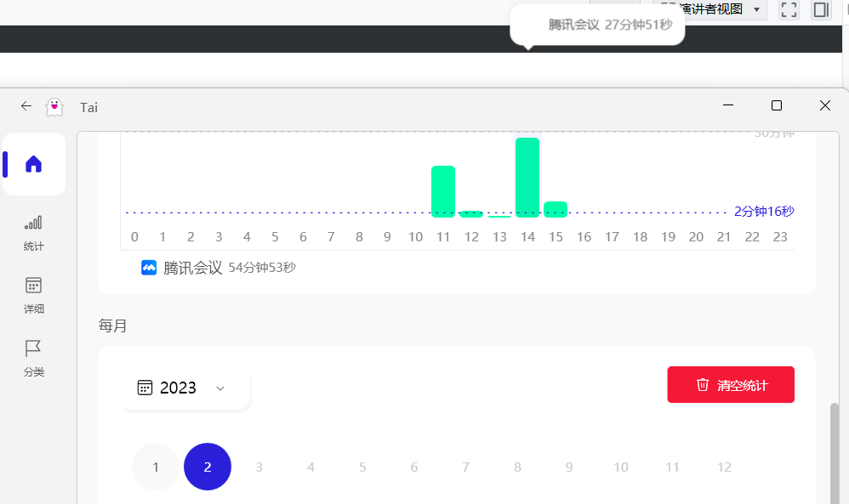The image size is (849, 504).
Task: Expand the year selector chevron
Action: coord(220,388)
